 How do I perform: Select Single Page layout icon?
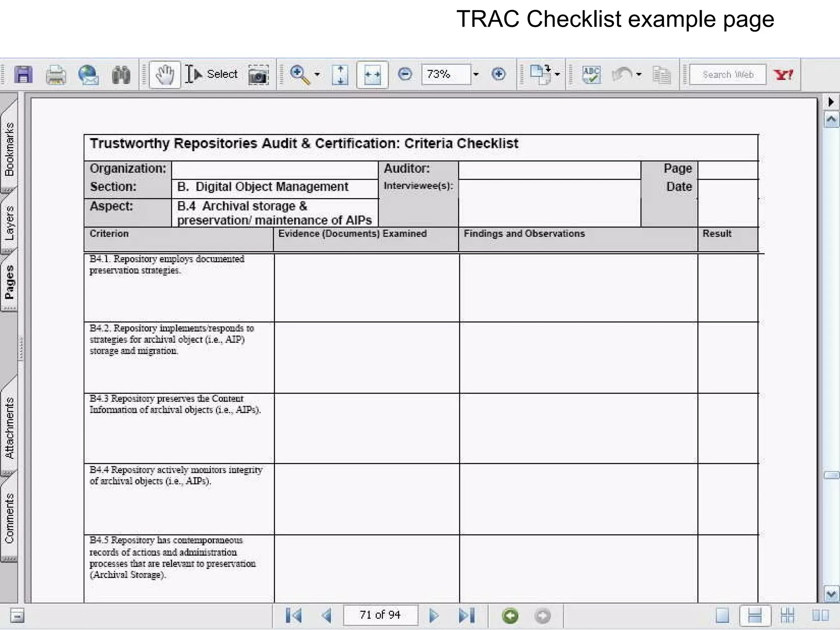(x=722, y=616)
